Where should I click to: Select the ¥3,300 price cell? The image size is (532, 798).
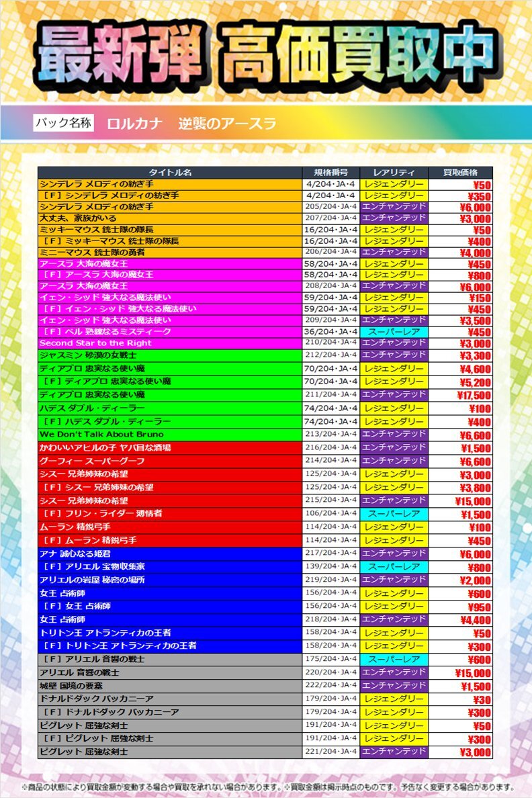tap(460, 355)
